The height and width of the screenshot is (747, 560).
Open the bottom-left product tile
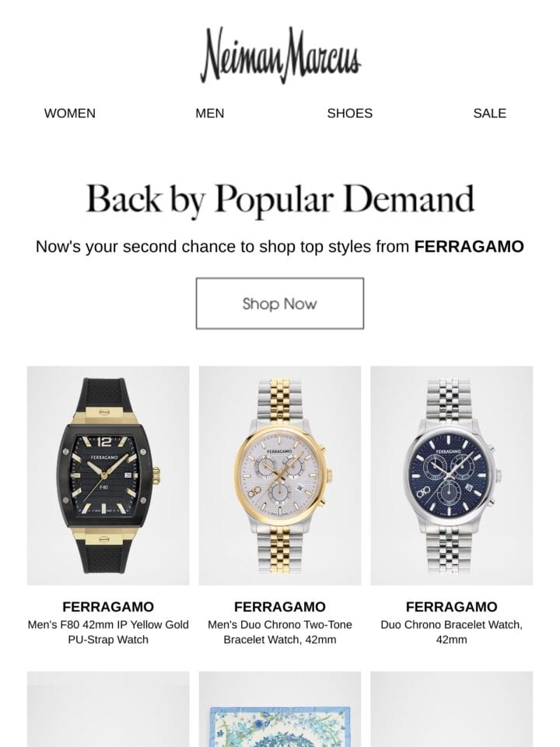coord(108,710)
